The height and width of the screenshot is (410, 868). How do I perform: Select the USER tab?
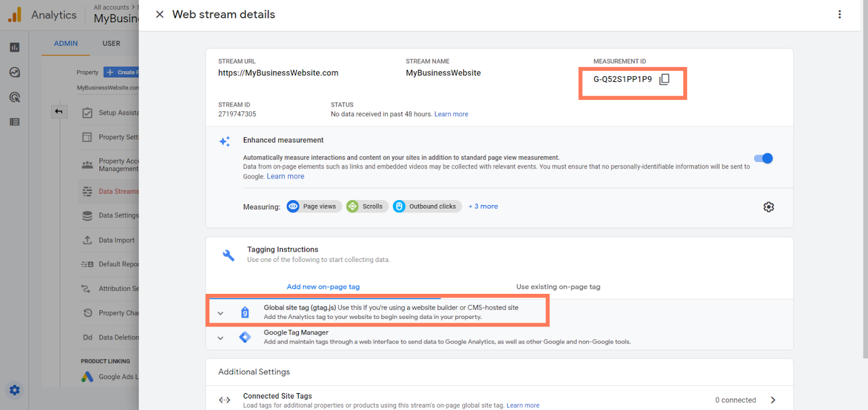pyautogui.click(x=111, y=43)
